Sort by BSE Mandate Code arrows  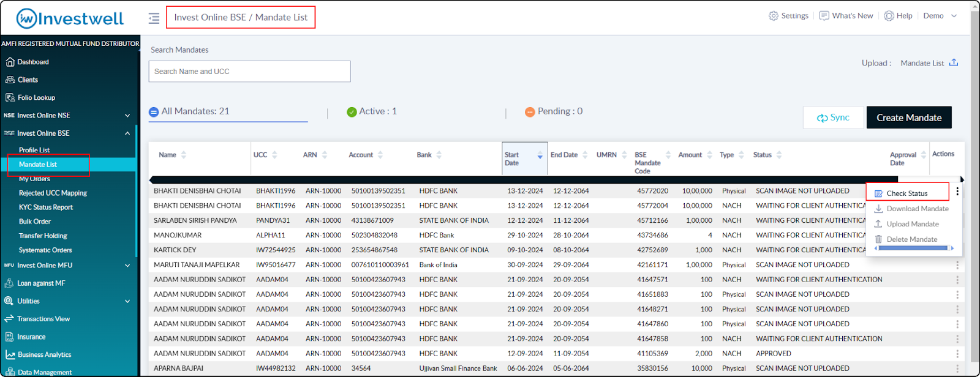[x=668, y=155]
